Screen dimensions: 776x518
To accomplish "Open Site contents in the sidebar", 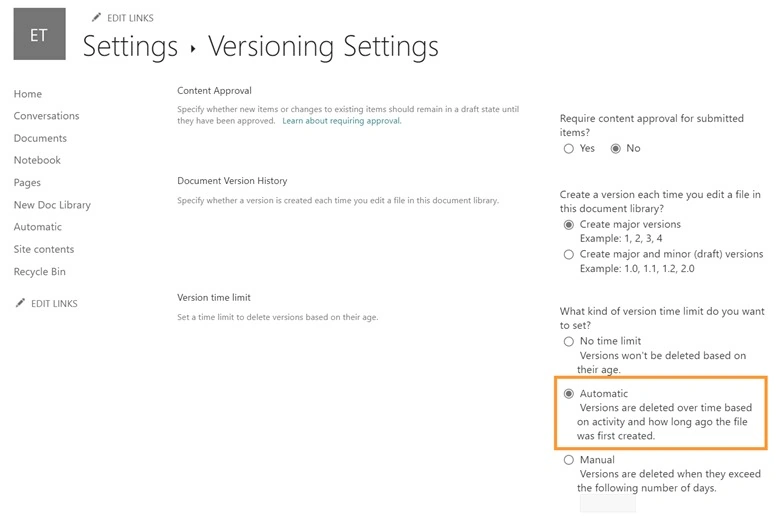I will point(44,249).
